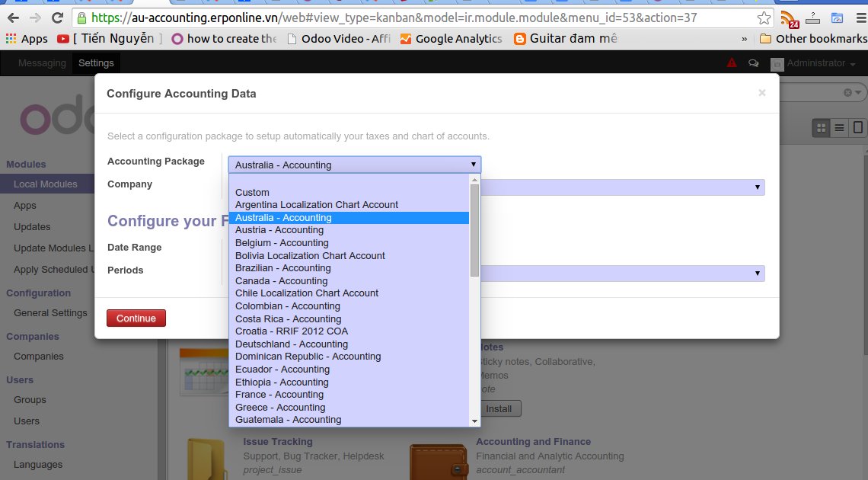
Task: Open Other bookmarks folder
Action: (x=814, y=39)
